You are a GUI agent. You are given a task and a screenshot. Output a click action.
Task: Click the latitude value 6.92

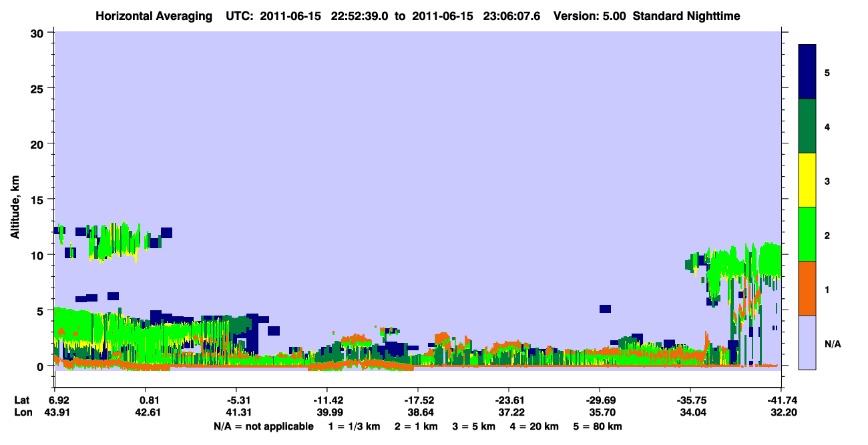[59, 400]
